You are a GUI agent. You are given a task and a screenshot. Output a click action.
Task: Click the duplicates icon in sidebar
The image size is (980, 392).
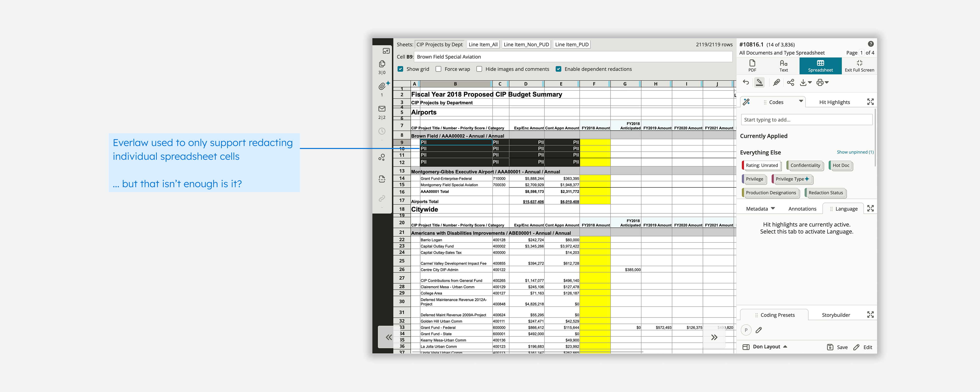point(382,63)
